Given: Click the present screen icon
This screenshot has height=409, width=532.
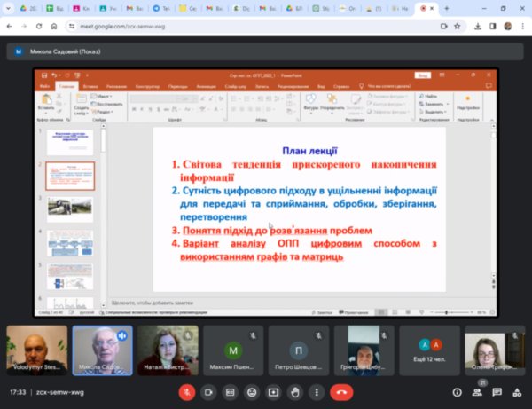Looking at the screenshot, I should 273,391.
